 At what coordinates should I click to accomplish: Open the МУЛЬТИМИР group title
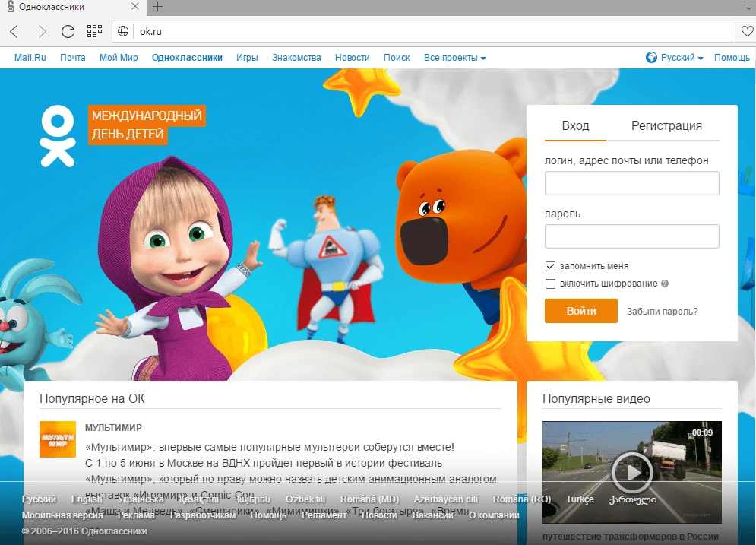(x=113, y=428)
